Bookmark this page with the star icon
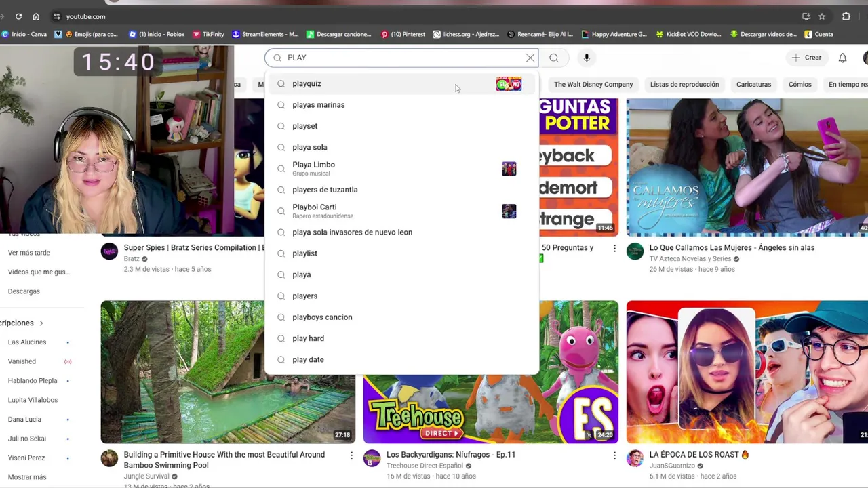 [822, 16]
